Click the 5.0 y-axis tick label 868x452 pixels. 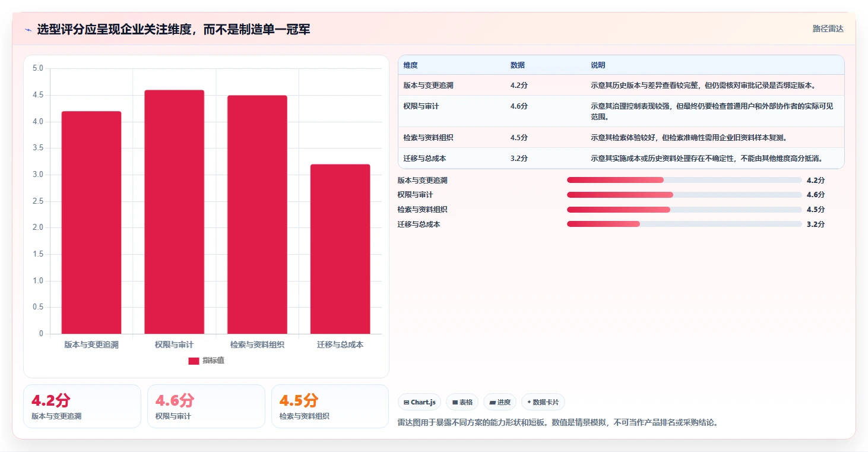coord(37,68)
